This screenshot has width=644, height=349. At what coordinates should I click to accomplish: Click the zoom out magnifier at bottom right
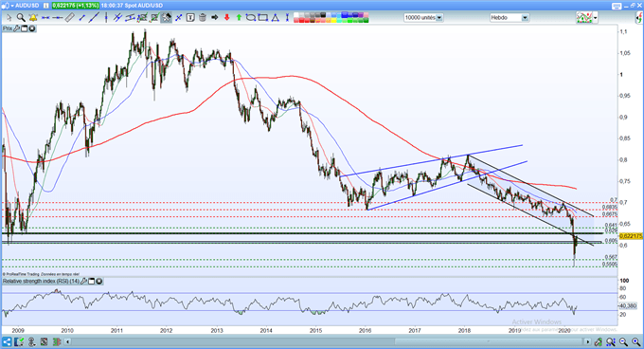coord(623,341)
